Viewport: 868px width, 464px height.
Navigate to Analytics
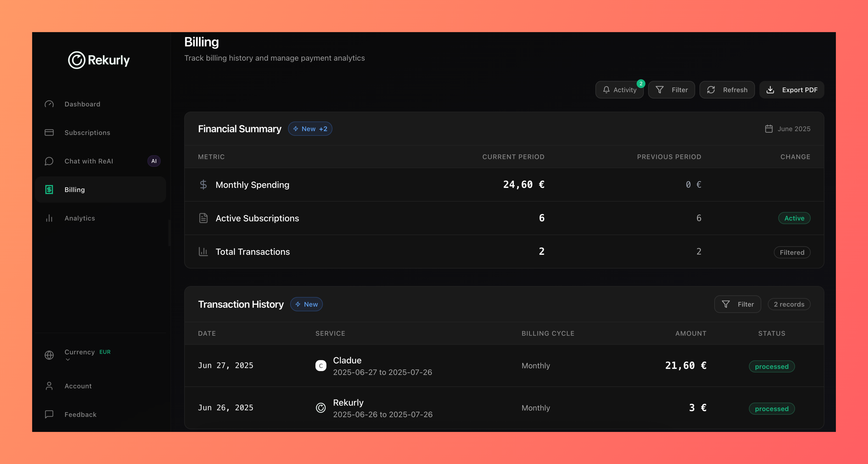[100, 218]
